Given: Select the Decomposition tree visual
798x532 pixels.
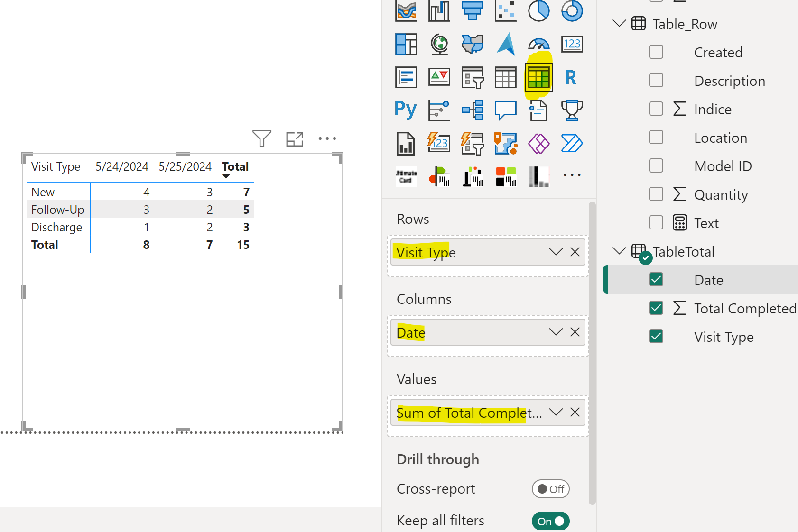Looking at the screenshot, I should [x=473, y=110].
